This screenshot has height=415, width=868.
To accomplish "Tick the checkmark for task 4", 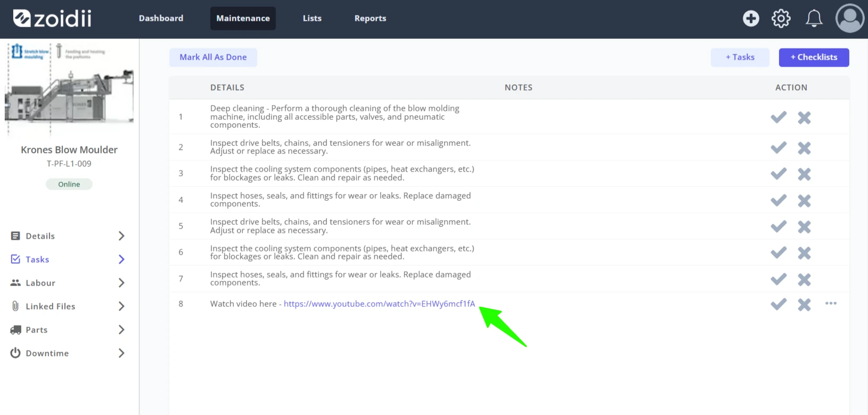I will click(779, 200).
